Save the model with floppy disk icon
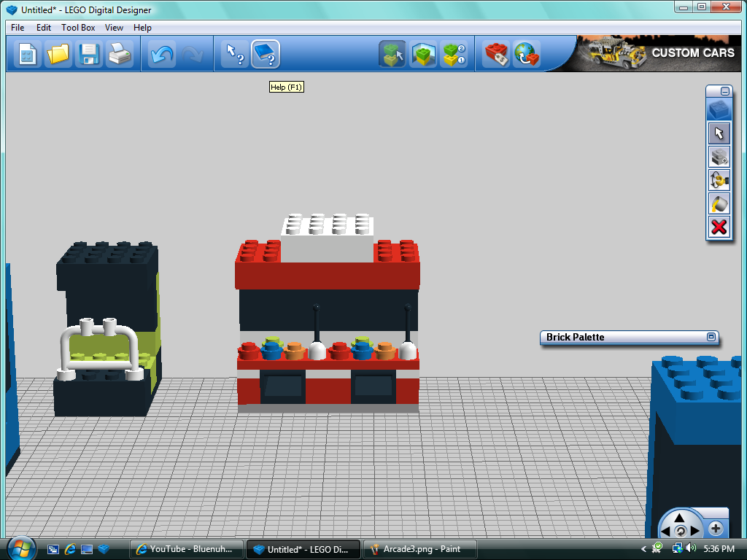 tap(89, 54)
